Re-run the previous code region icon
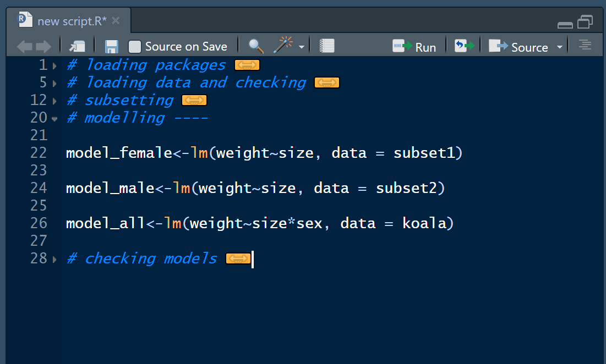 pos(464,46)
